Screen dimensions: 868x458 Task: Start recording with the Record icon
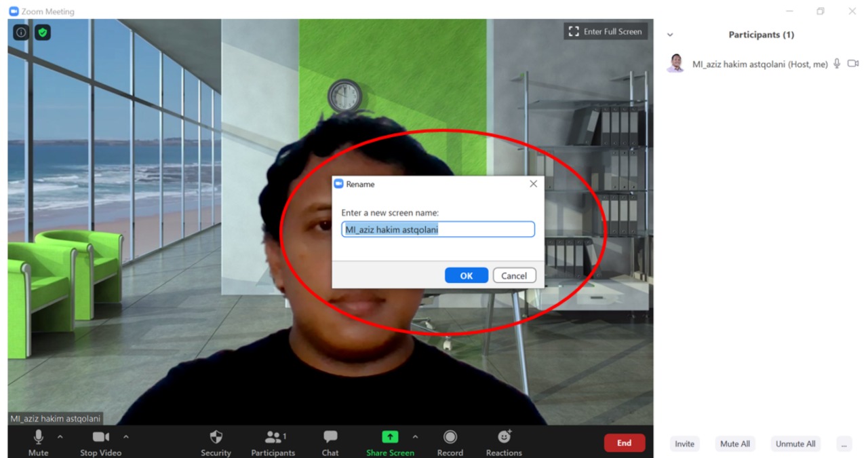(450, 437)
